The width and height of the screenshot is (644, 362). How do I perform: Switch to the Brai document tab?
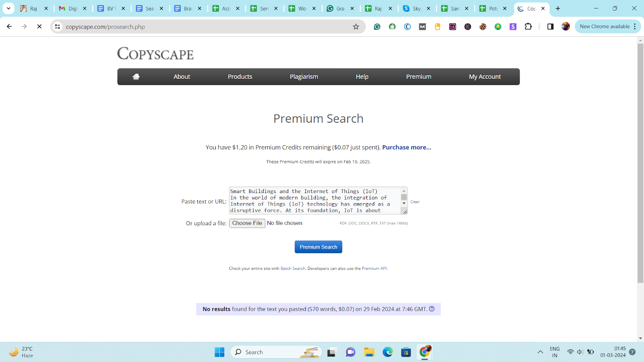[188, 8]
